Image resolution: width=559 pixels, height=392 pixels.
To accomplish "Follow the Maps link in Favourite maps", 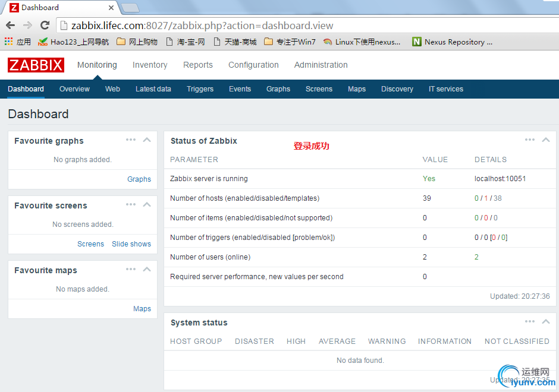I will pyautogui.click(x=142, y=309).
